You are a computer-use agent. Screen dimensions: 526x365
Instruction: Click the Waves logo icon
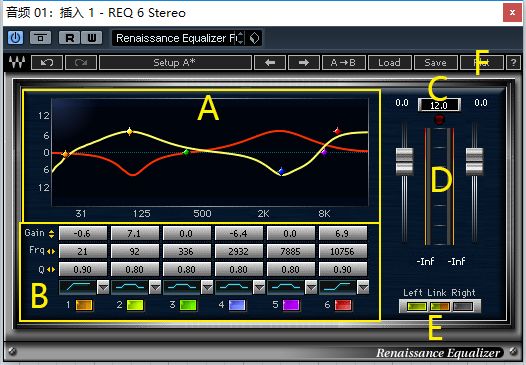pos(17,62)
